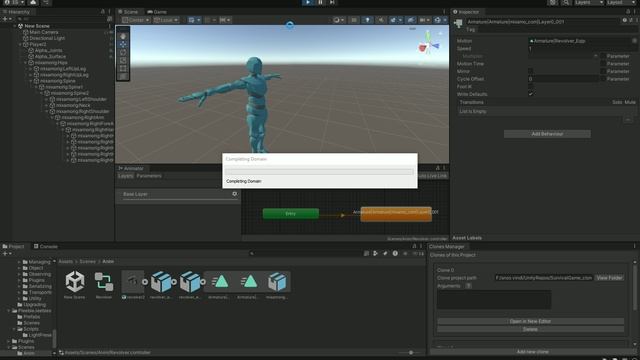Screen dimensions: 640x360
Task: Open the scene draw mode dropdown
Action: (339, 20)
